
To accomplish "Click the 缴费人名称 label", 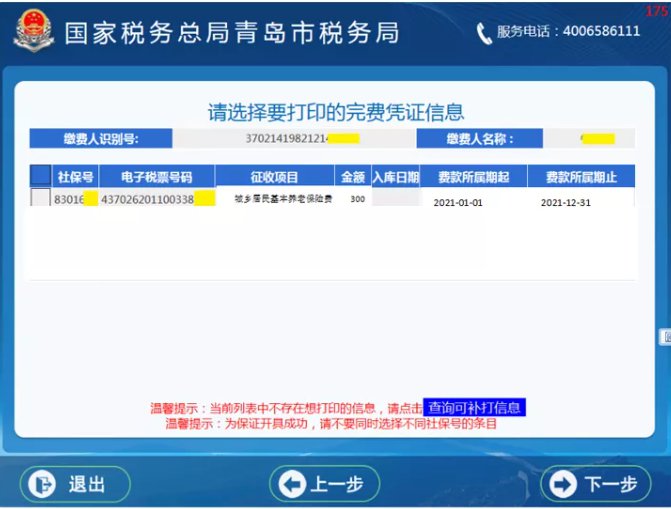I will point(480,139).
